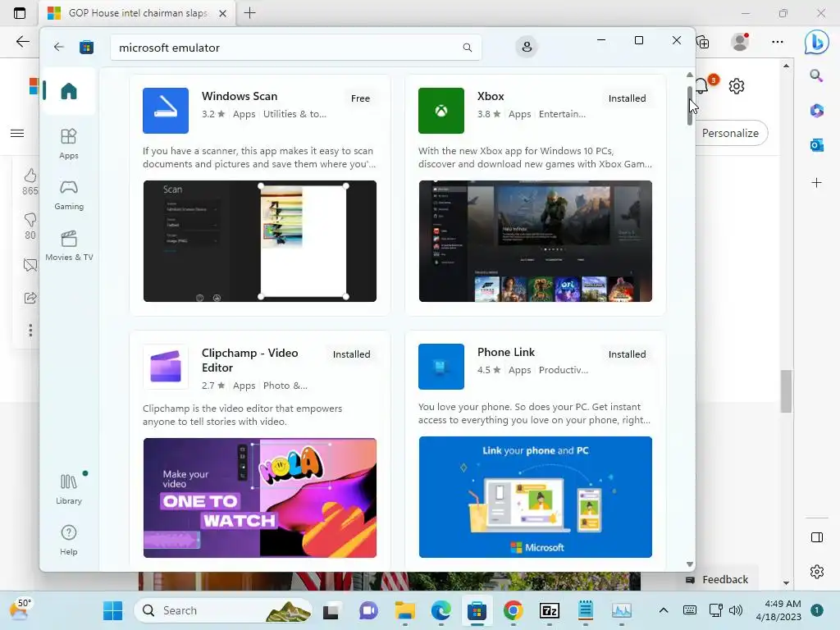
Task: Click the Free button for Windows Scan
Action: [x=360, y=98]
